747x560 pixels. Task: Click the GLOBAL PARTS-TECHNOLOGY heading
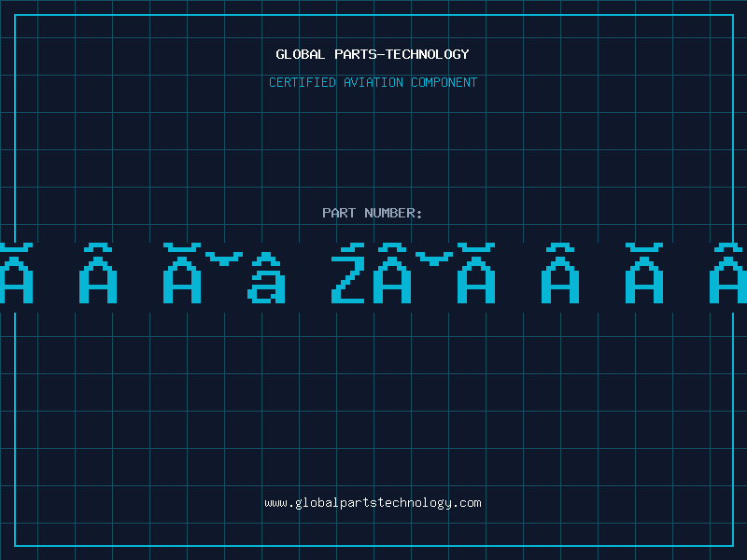(373, 54)
